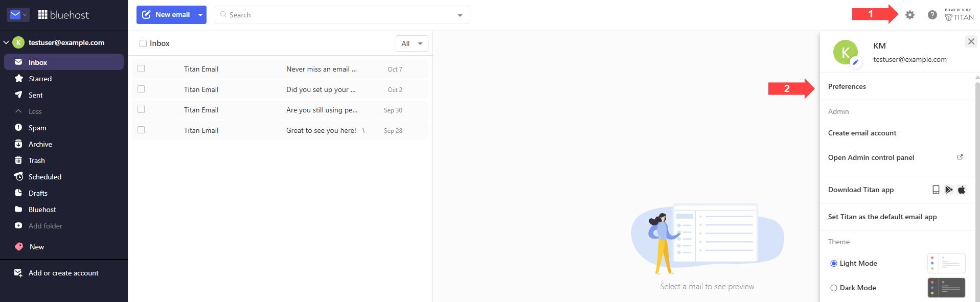The height and width of the screenshot is (302, 980).
Task: Click the Starred star icon
Action: [x=19, y=78]
